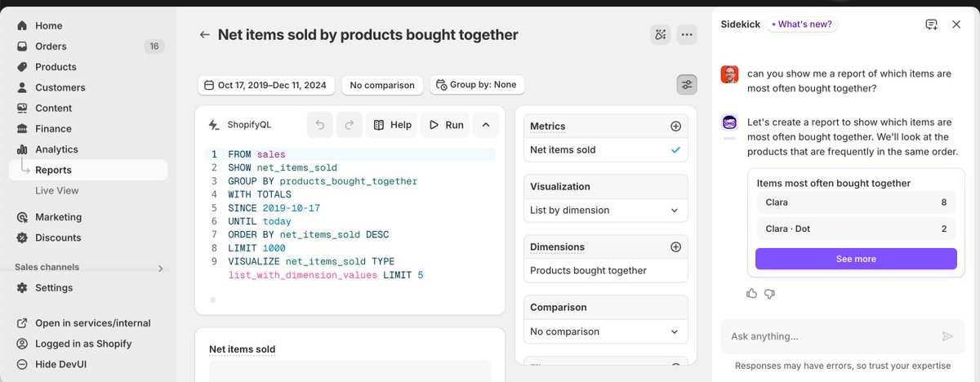Focus the Ask anything input field
The height and width of the screenshot is (382, 980).
click(x=841, y=336)
